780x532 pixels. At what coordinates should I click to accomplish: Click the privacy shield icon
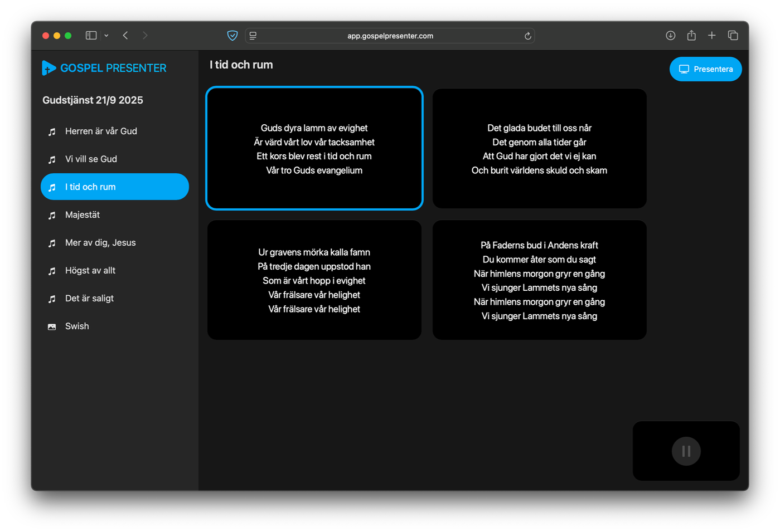pos(232,36)
